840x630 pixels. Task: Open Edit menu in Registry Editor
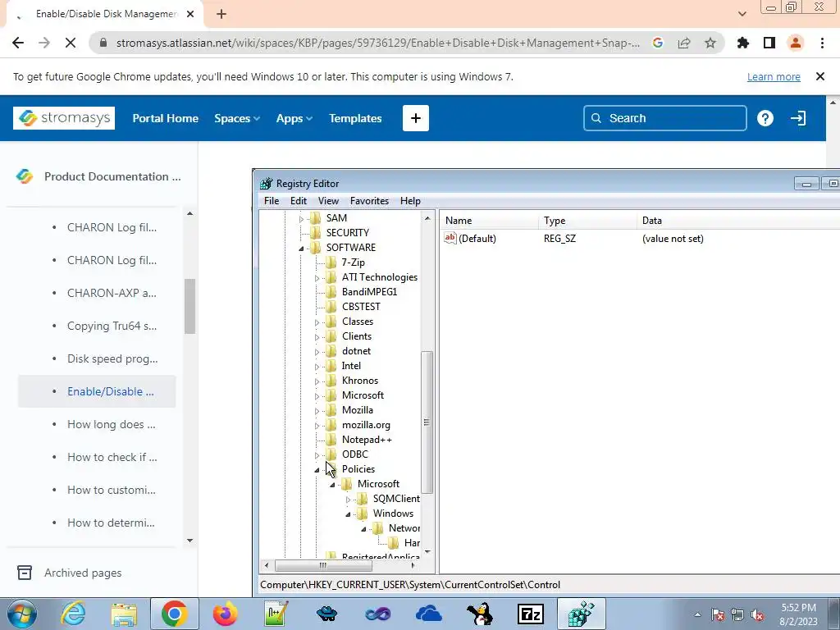click(299, 201)
